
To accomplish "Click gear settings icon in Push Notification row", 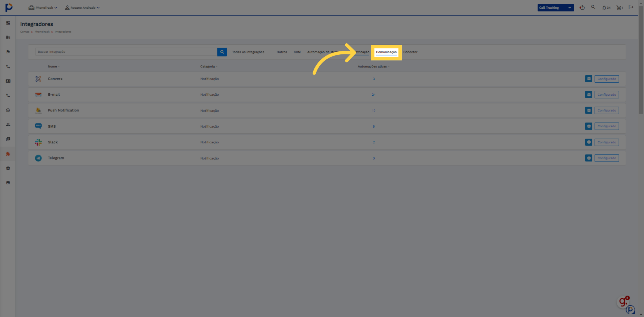I will [x=589, y=110].
